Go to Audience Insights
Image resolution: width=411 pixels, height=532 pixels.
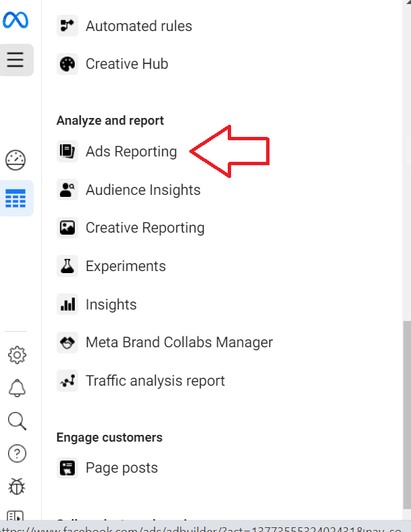click(x=143, y=189)
